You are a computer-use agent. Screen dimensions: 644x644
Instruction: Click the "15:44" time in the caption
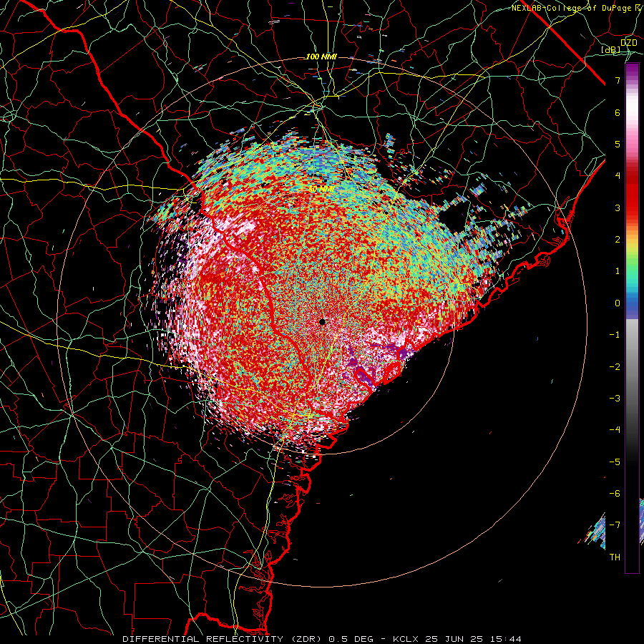(504, 639)
